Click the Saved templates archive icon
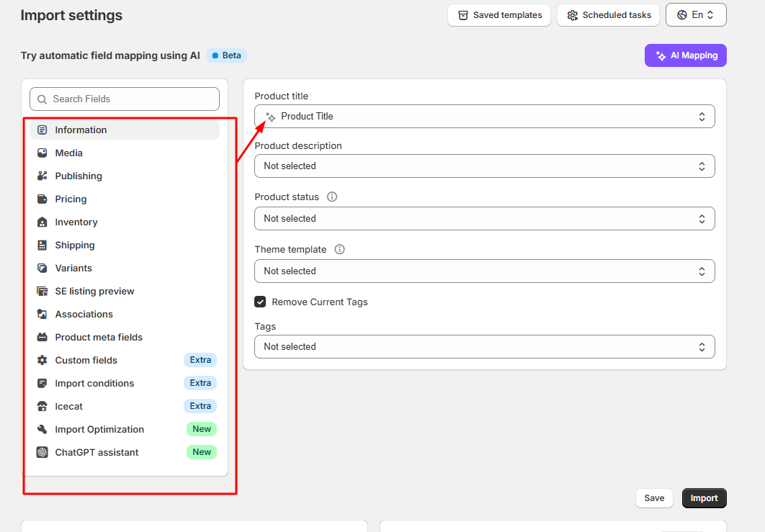Viewport: 765px width, 532px height. tap(463, 15)
